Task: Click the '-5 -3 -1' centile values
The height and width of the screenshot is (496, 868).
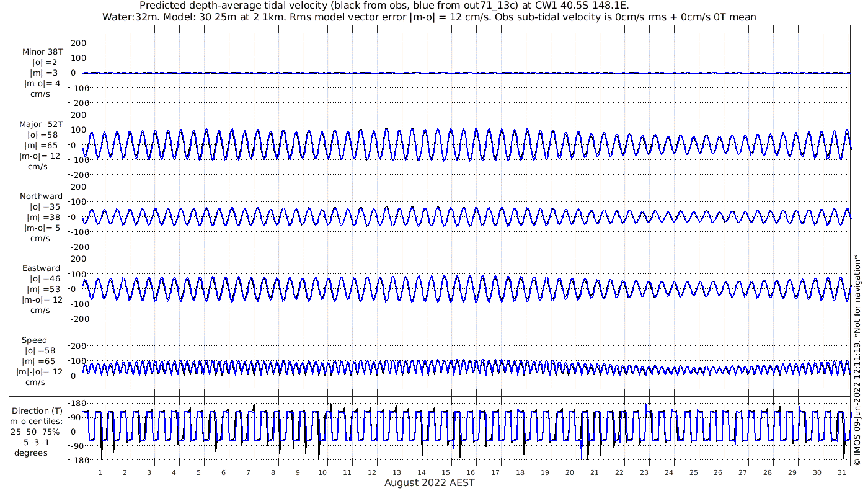Action: (35, 443)
